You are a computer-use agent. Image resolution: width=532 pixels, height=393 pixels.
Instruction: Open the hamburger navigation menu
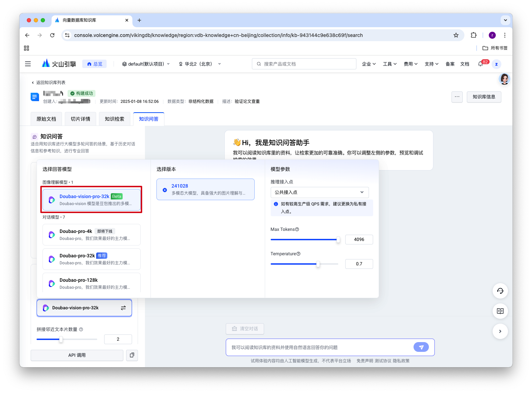click(28, 64)
